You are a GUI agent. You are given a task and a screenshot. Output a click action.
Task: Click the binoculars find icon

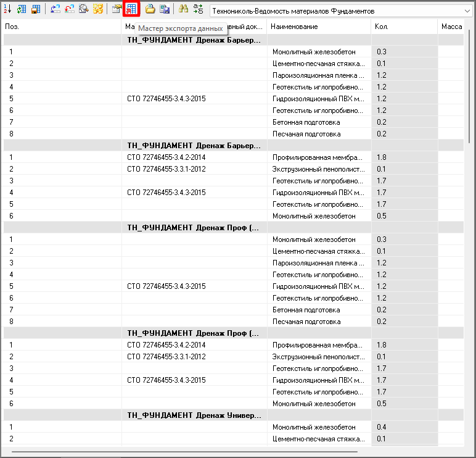point(184,9)
